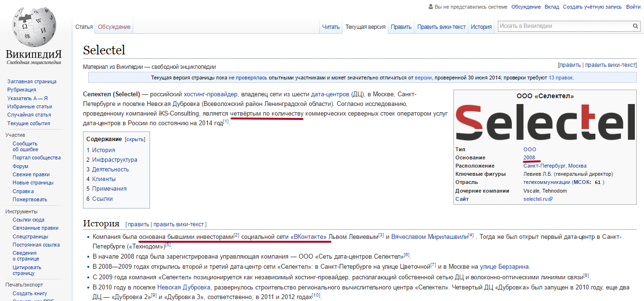Open the Selectel logo image in infobox
Image resolution: width=644 pixels, height=301 pixels.
point(546,122)
